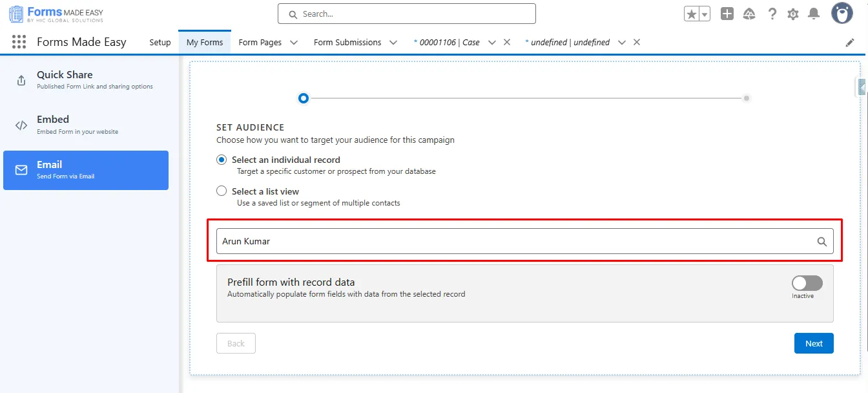The height and width of the screenshot is (393, 868).
Task: Open the Favorites list dropdown arrow
Action: [x=705, y=14]
